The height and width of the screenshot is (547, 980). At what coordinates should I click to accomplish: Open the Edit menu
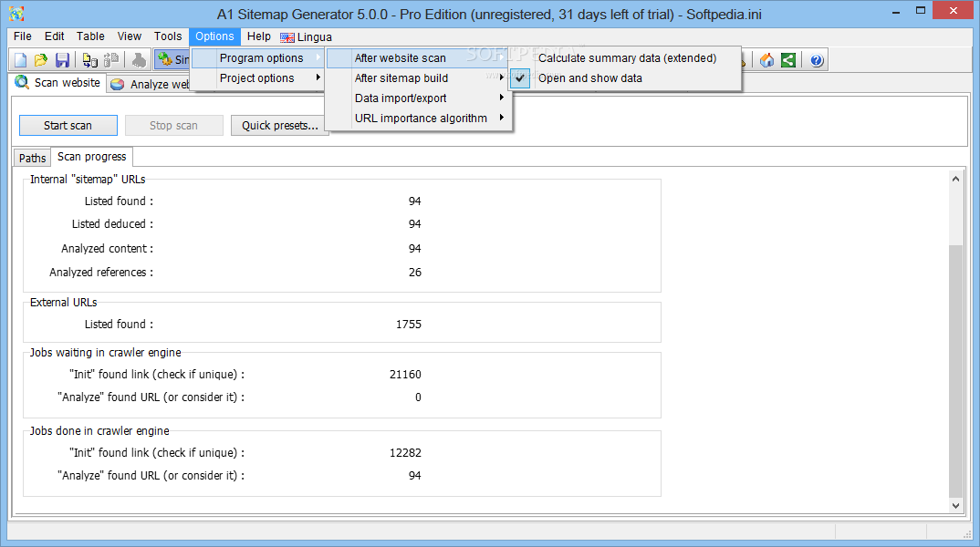click(55, 36)
